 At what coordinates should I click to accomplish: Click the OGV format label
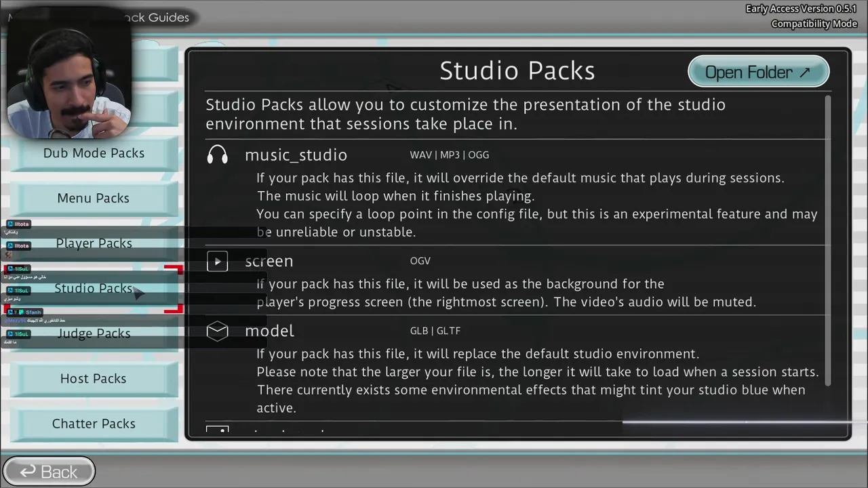coord(420,261)
